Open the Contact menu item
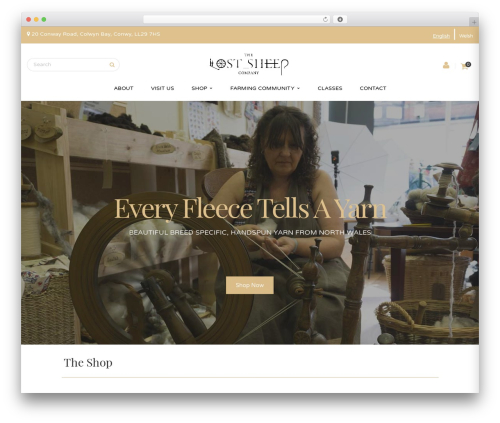The height and width of the screenshot is (423, 500). 373,88
